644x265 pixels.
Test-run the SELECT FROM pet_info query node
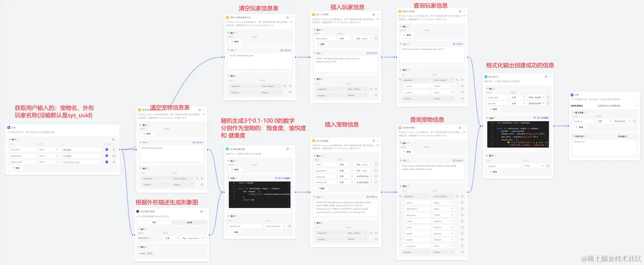tap(460, 128)
